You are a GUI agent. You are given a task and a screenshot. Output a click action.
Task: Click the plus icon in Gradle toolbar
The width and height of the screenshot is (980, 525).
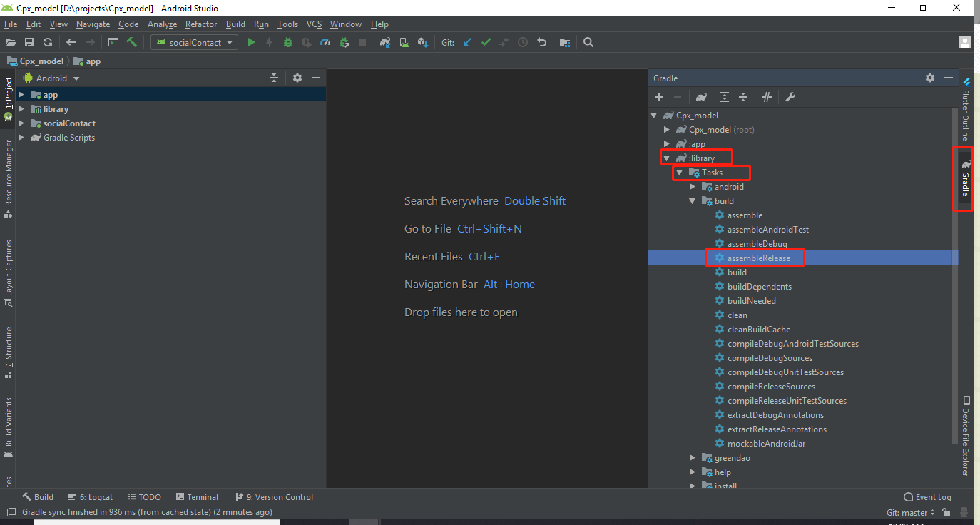click(x=659, y=97)
